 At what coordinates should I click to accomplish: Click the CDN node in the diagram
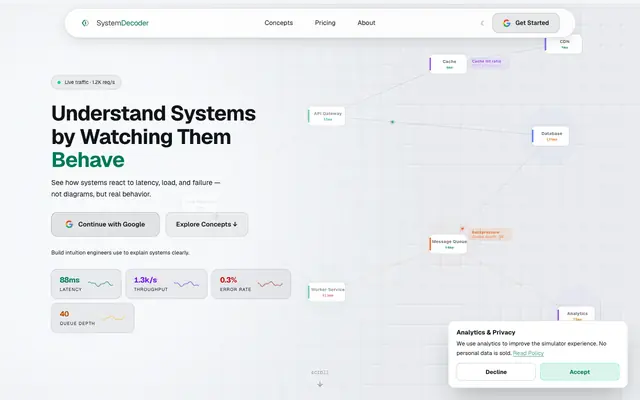click(x=563, y=44)
